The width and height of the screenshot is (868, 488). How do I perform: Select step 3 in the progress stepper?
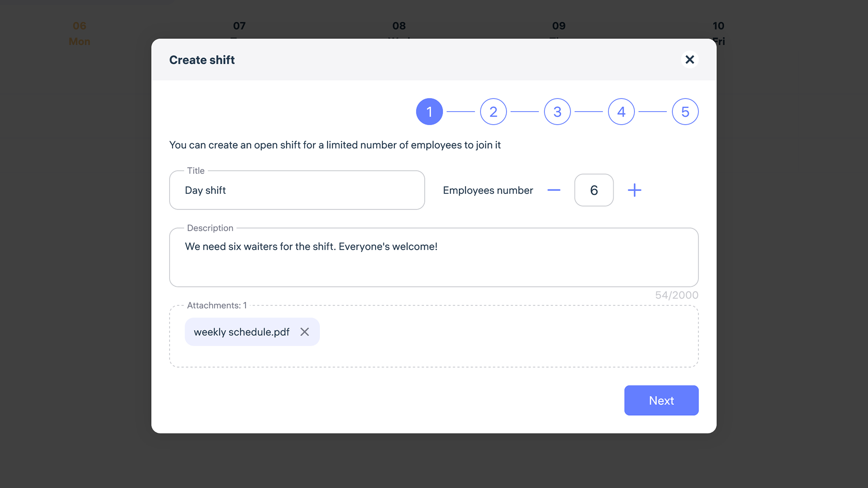tap(557, 112)
